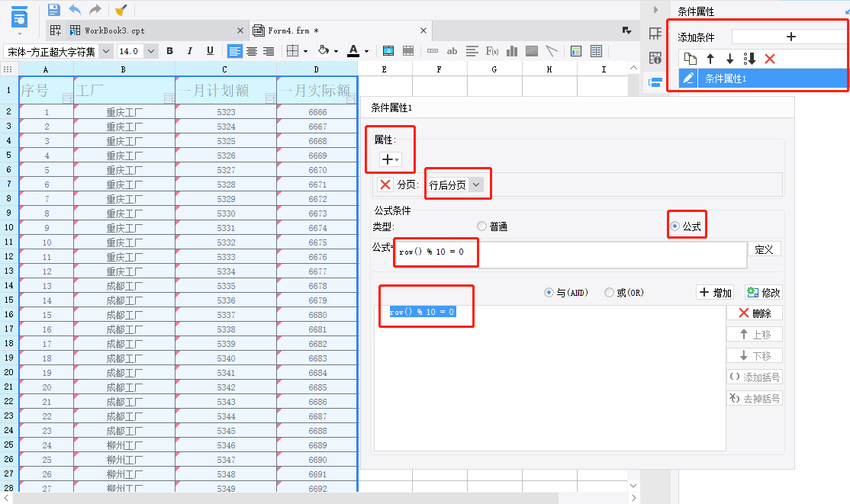The width and height of the screenshot is (850, 504).
Task: Click the 定义 button
Action: (765, 249)
